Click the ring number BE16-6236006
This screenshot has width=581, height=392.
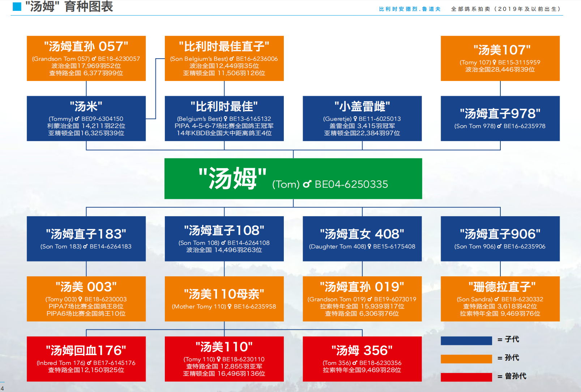[257, 59]
